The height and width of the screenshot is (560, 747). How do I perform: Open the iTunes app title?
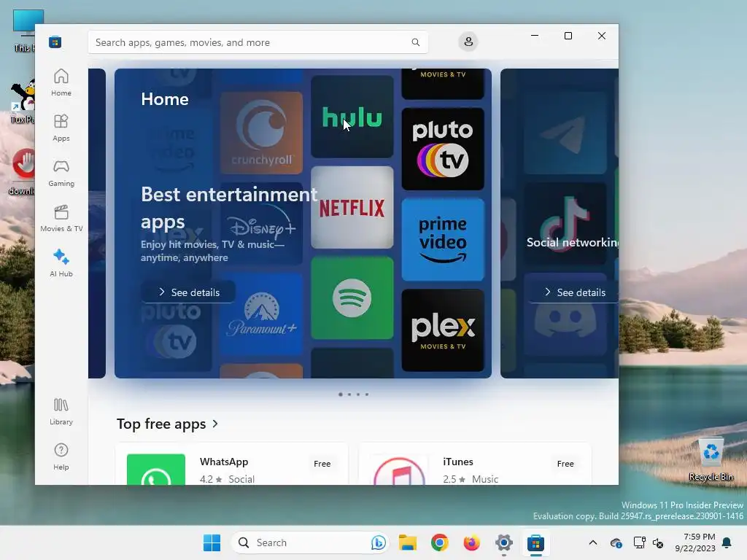[x=458, y=462]
